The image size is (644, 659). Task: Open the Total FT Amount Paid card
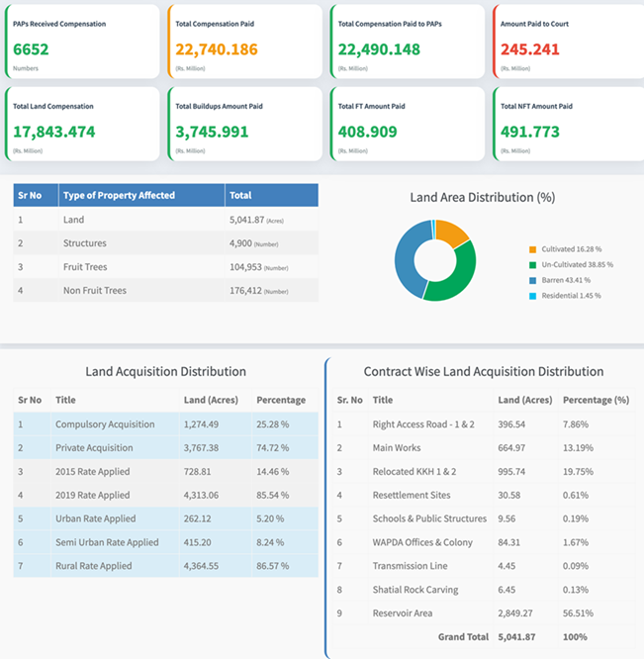(x=408, y=124)
